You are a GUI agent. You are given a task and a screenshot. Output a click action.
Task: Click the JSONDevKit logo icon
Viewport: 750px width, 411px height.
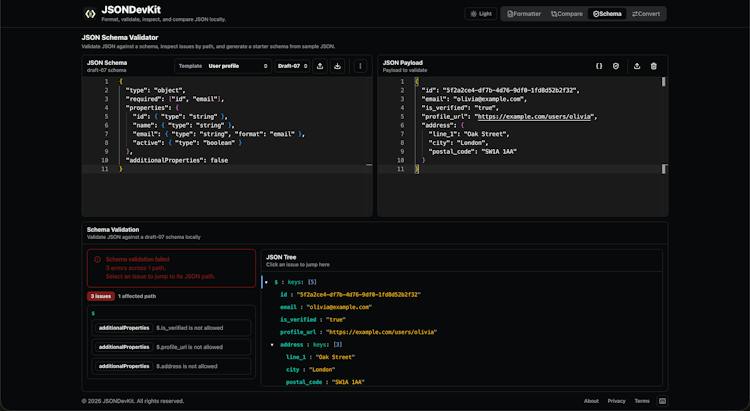coord(90,14)
